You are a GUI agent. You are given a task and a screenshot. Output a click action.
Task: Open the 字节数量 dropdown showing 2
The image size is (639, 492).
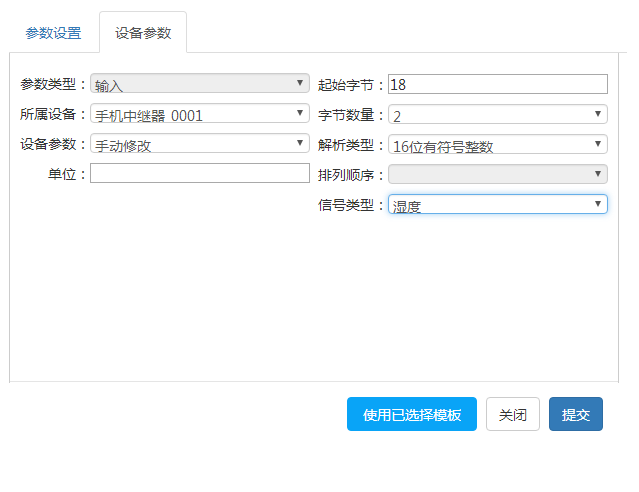tap(498, 114)
